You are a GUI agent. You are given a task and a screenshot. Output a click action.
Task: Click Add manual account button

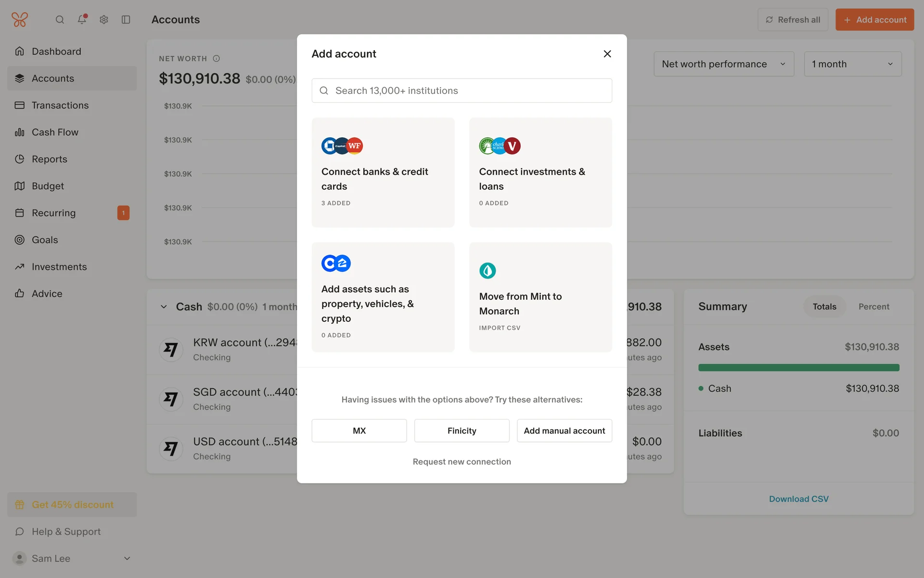[x=564, y=431]
